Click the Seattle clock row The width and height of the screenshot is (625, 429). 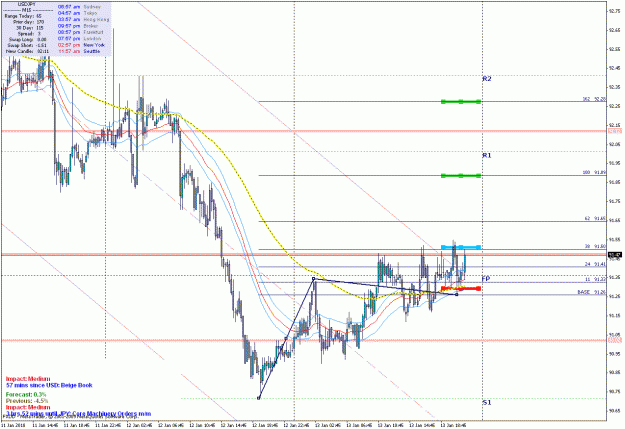click(79, 51)
